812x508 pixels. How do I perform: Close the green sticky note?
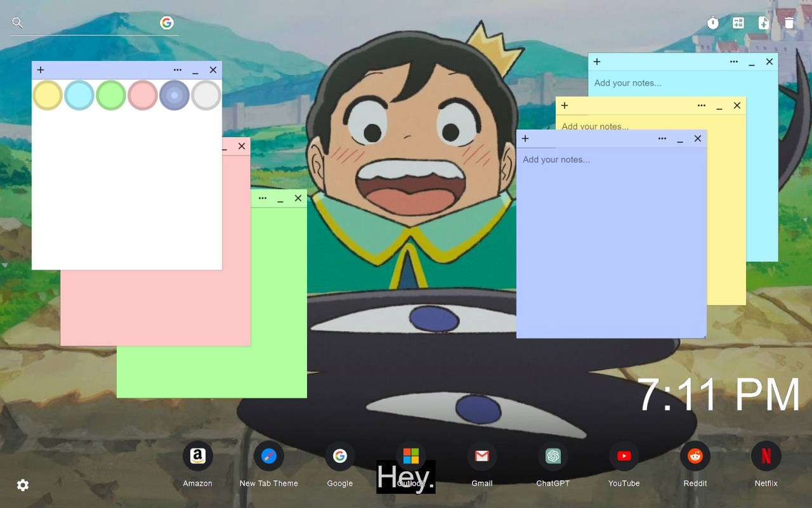click(298, 198)
